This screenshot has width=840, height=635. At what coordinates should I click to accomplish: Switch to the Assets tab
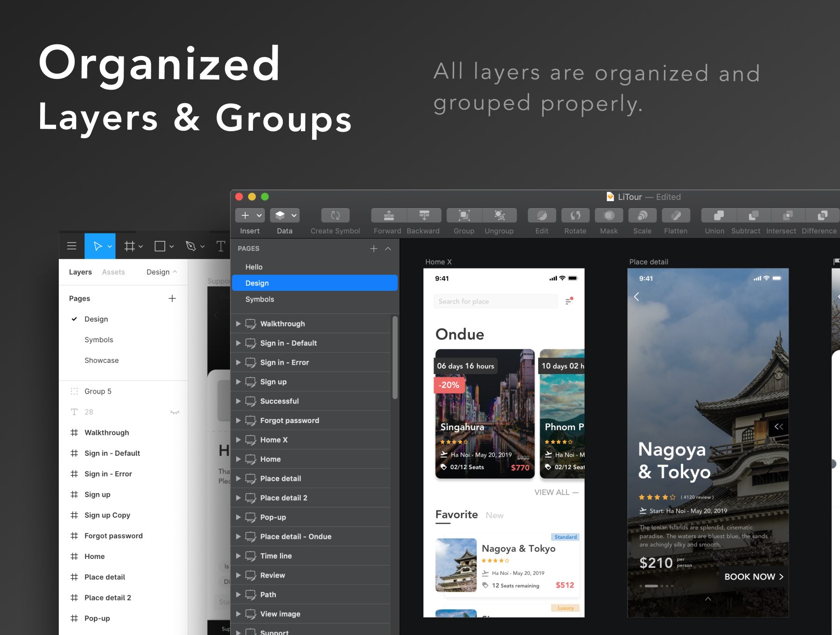click(113, 272)
